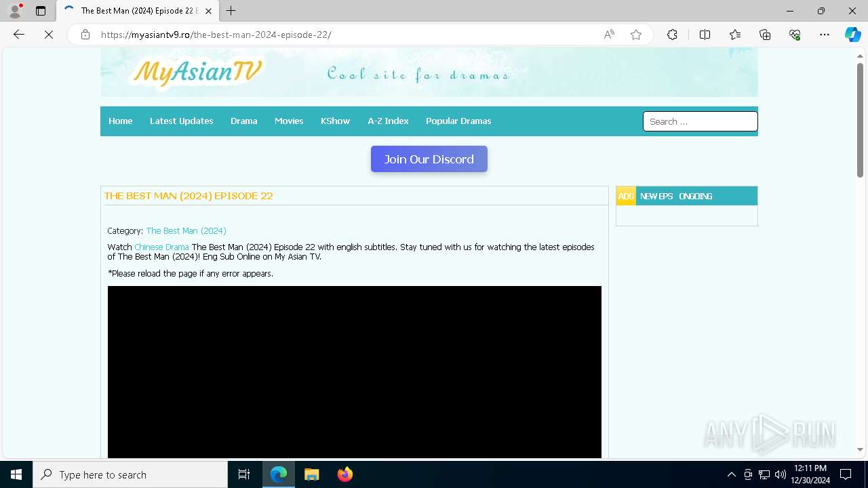Close The Best Man Episode 22 tab
The image size is (868, 488).
208,11
